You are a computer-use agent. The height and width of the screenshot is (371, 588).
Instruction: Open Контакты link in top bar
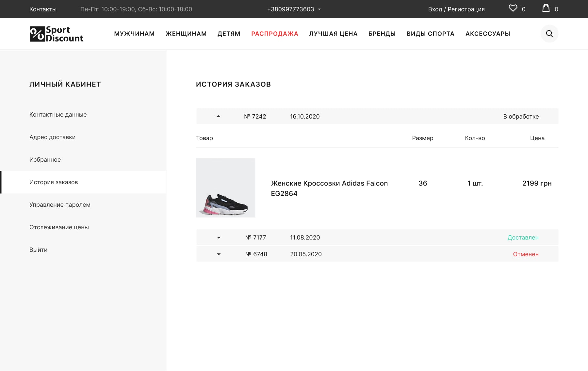pos(43,9)
